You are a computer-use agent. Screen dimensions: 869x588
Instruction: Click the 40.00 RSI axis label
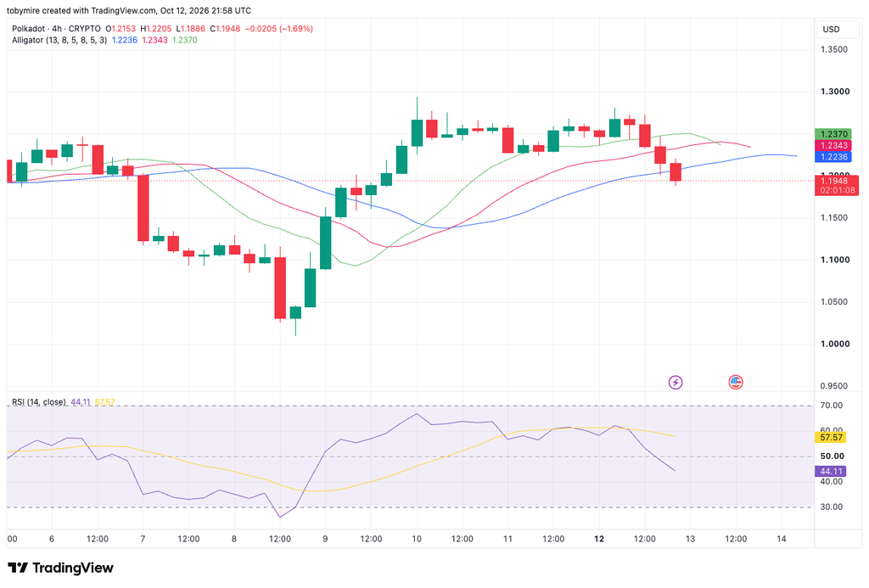(832, 482)
